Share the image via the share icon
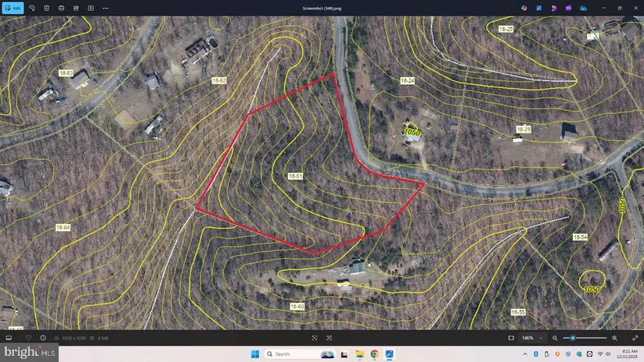The image size is (644, 362). [76, 8]
